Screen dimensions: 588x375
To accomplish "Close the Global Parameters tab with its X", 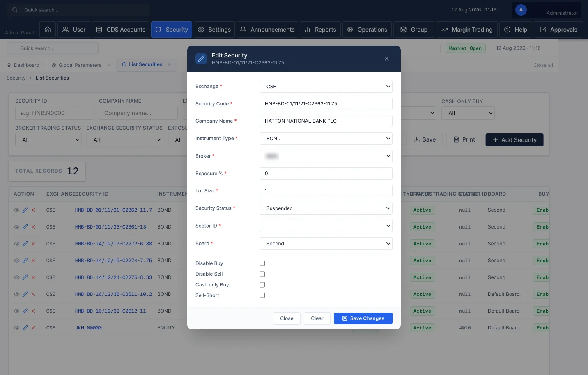I will pyautogui.click(x=108, y=65).
